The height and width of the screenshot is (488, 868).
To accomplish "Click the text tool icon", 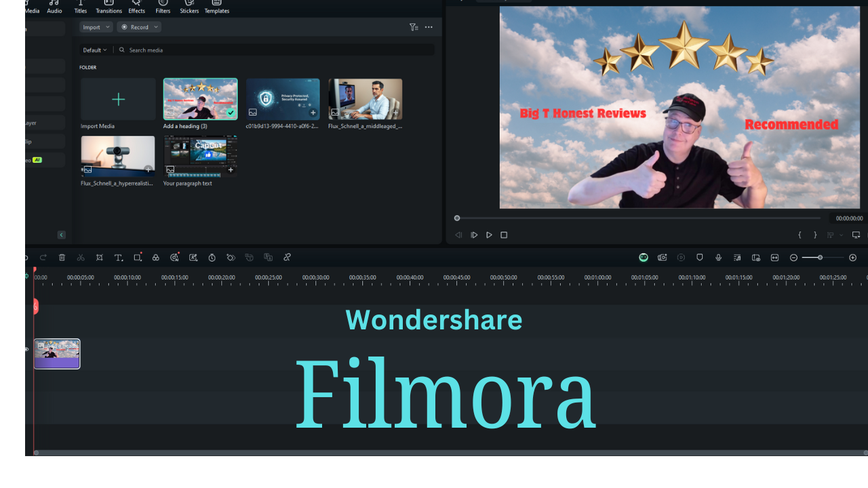I will click(x=119, y=258).
